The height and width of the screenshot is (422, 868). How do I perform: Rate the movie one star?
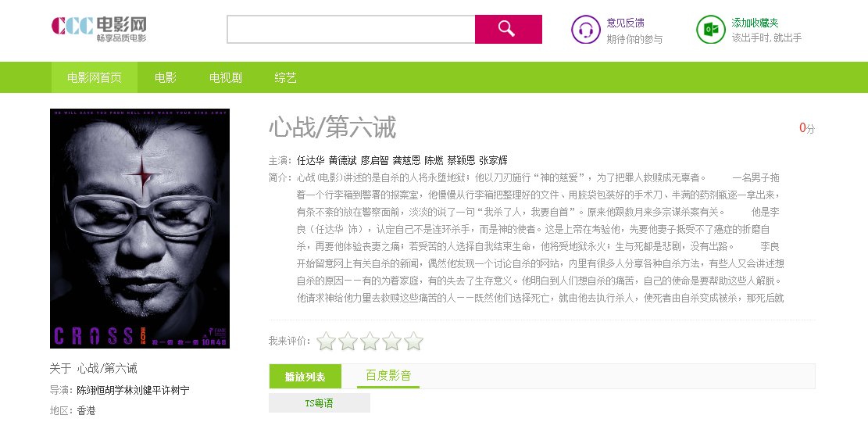click(326, 342)
